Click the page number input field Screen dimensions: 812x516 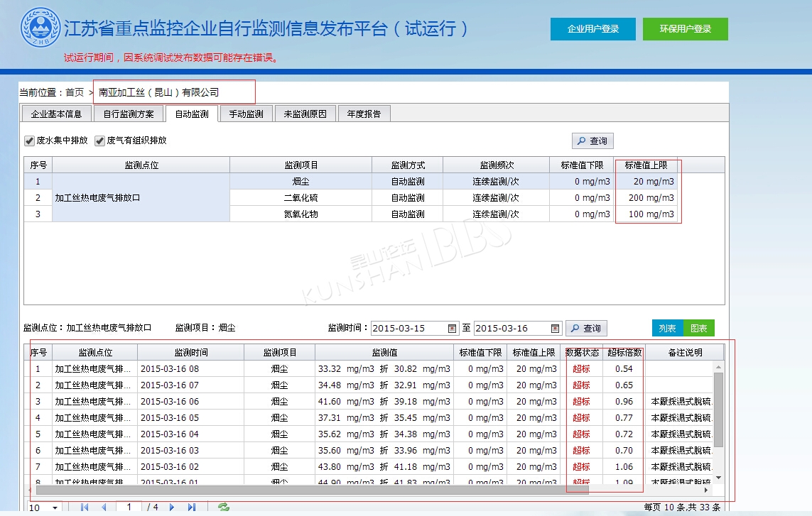coord(129,507)
